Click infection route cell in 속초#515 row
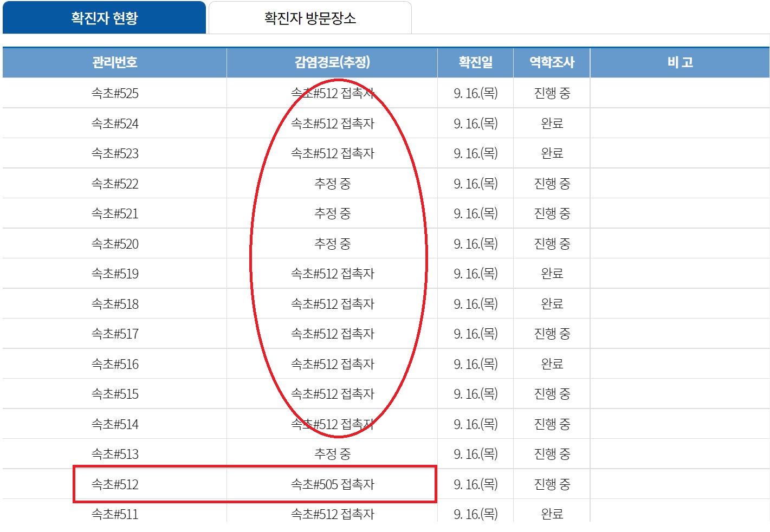770x532 pixels. point(332,394)
